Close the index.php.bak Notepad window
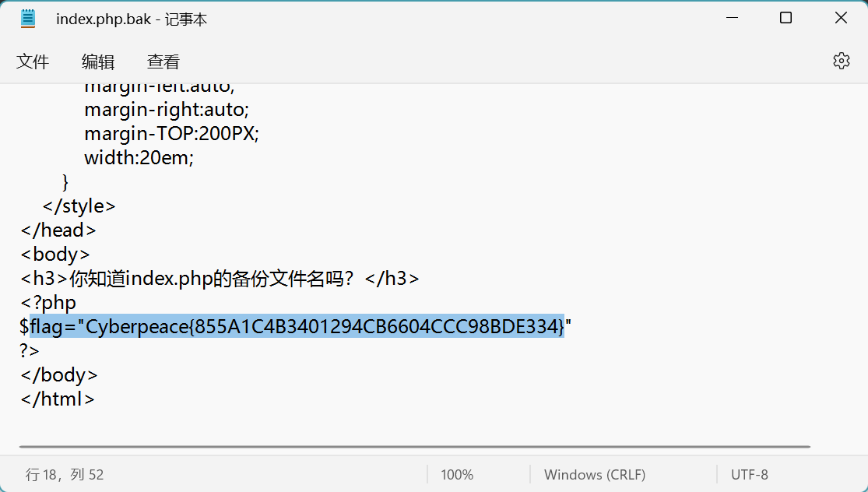The width and height of the screenshot is (868, 492). point(840,18)
